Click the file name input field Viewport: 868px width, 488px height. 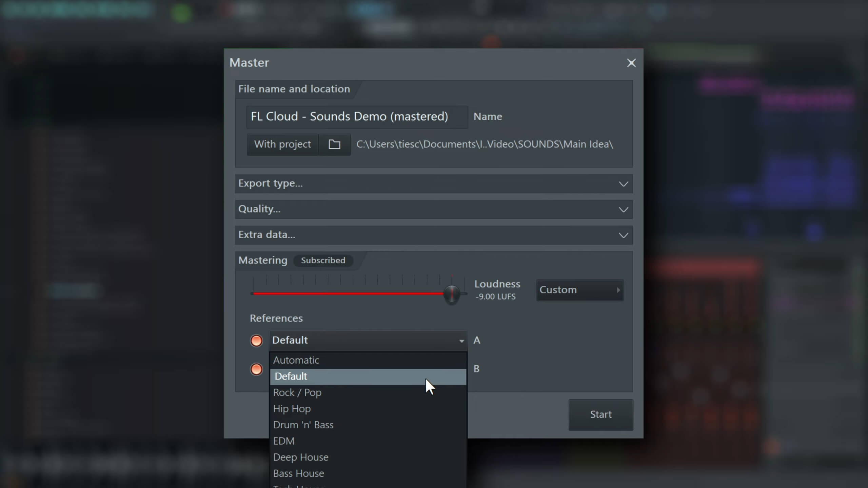(357, 117)
